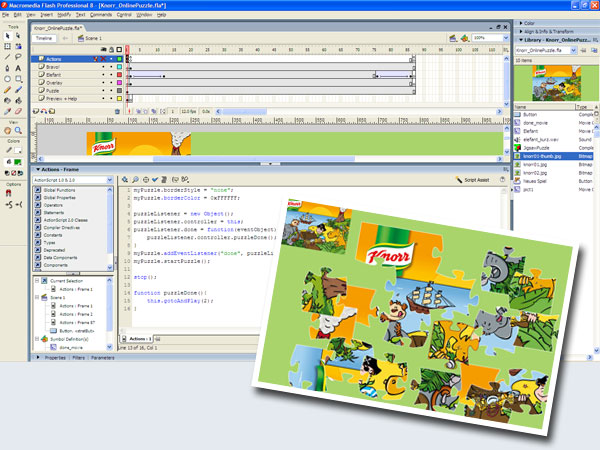Collapse the Scene 1 tree node
The height and width of the screenshot is (450, 600).
tap(37, 297)
